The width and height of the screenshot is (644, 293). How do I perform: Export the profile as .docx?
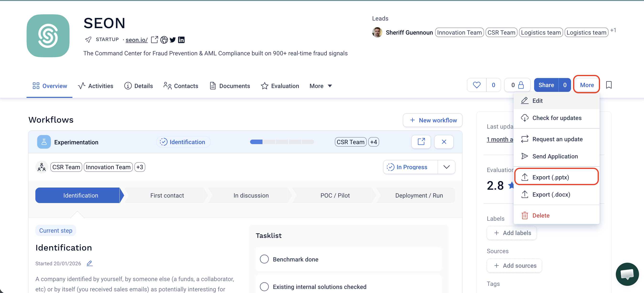557,195
